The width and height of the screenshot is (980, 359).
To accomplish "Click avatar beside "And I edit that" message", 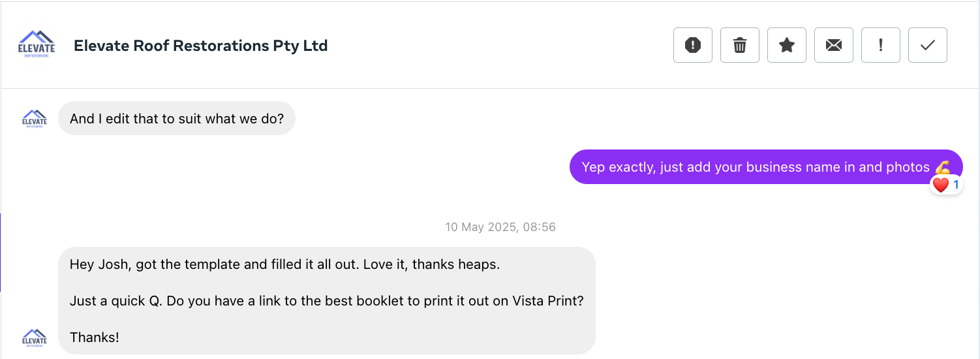I will pyautogui.click(x=35, y=119).
